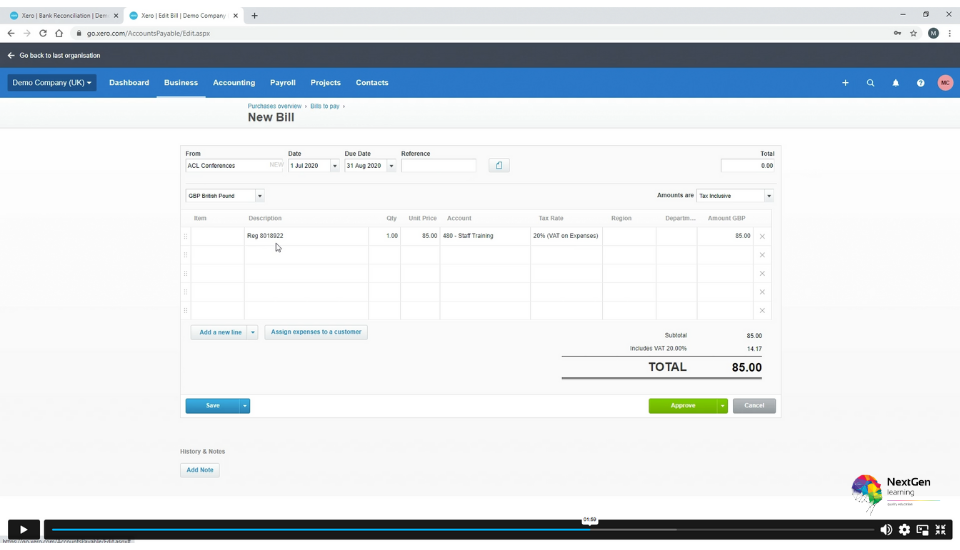Image resolution: width=960 pixels, height=550 pixels.
Task: Open Xero search magnifier icon
Action: pyautogui.click(x=871, y=83)
